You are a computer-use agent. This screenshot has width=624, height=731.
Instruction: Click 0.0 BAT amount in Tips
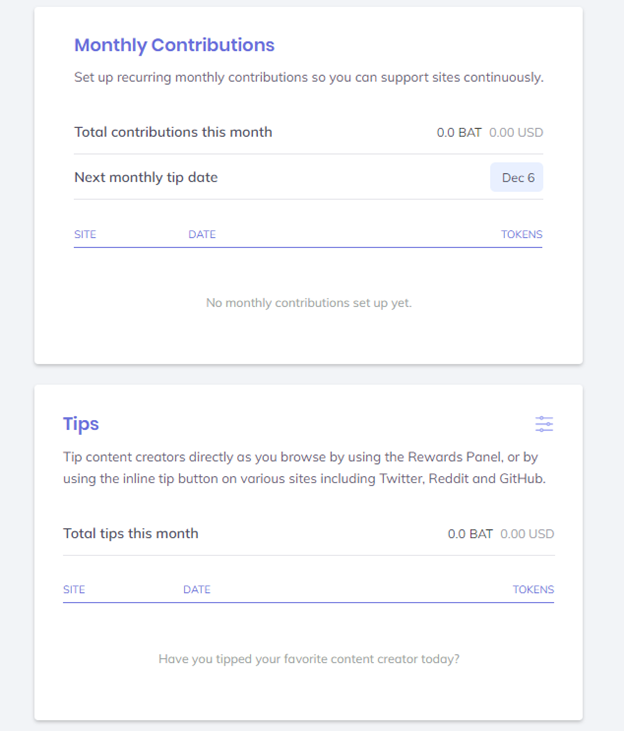tap(470, 534)
